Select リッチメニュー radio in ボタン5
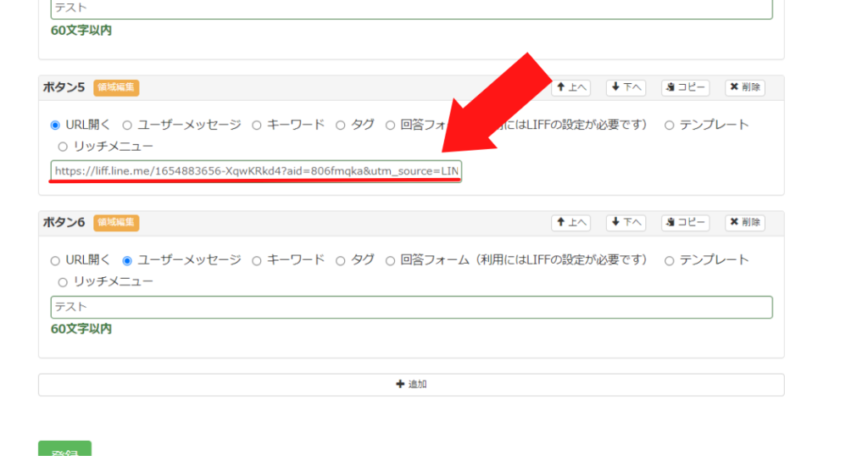Viewport: 868px width, 456px height. click(x=63, y=147)
